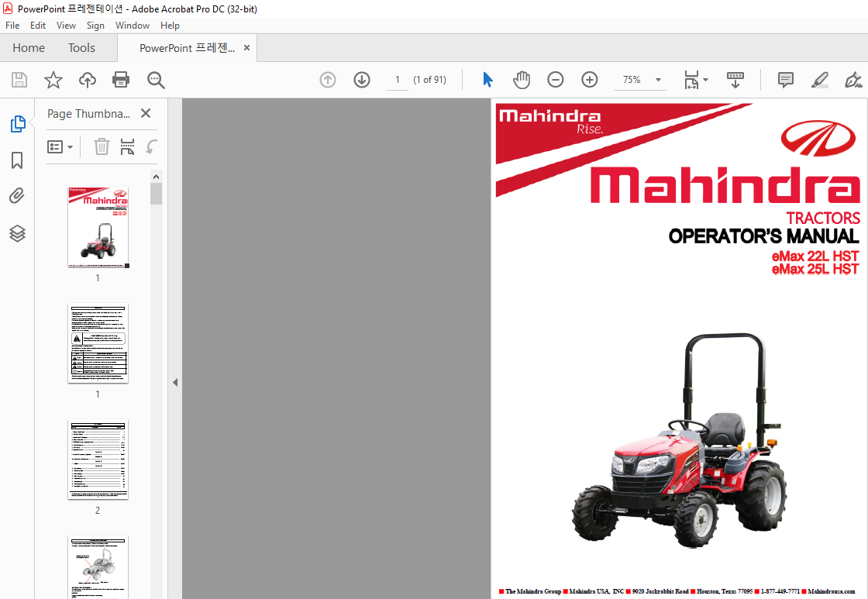
Task: Toggle Page Thumbnails panel icon
Action: pos(17,124)
